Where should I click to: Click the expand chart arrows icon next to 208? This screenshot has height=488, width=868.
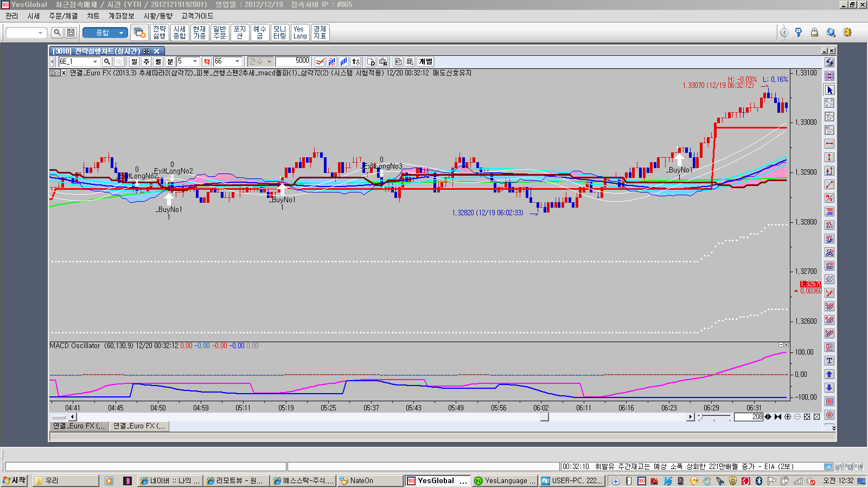pos(768,417)
